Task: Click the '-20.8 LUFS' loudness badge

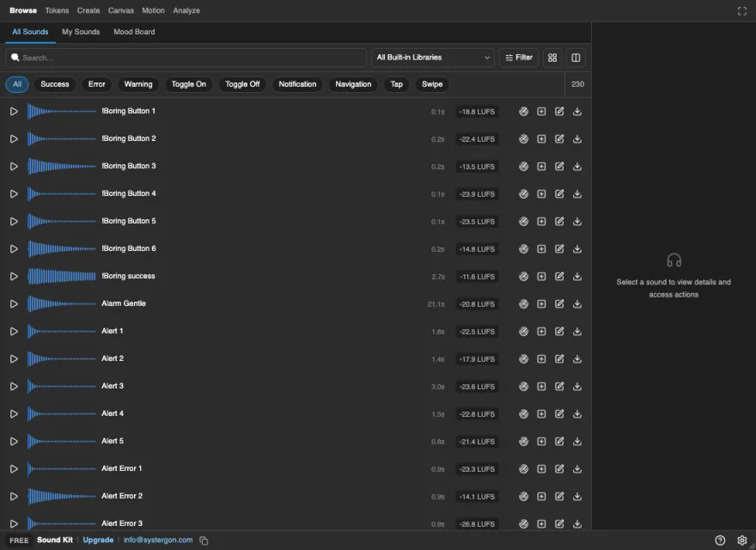Action: coord(477,304)
